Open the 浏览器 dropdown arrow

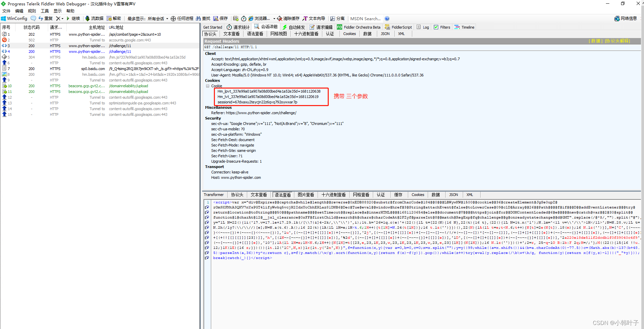[274, 19]
